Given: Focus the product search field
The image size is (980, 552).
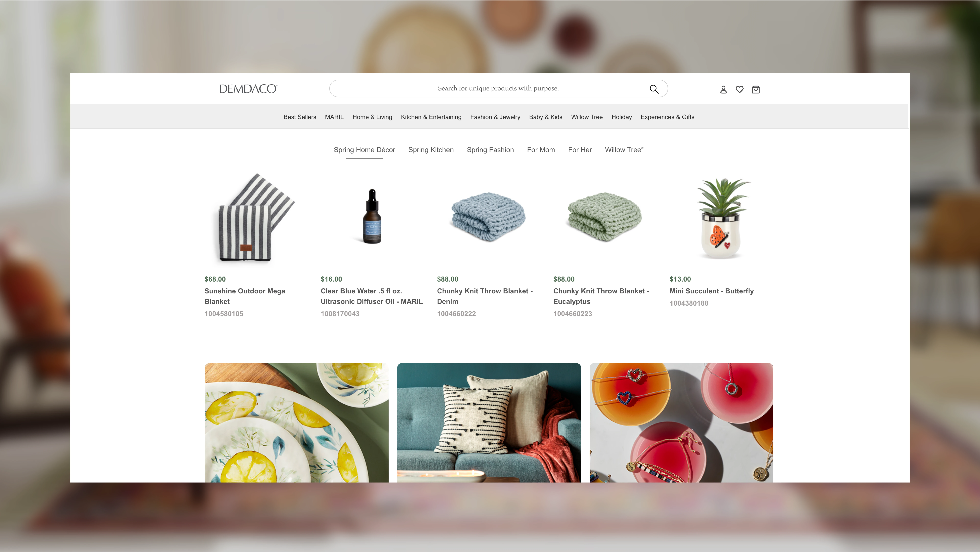Looking at the screenshot, I should [498, 88].
